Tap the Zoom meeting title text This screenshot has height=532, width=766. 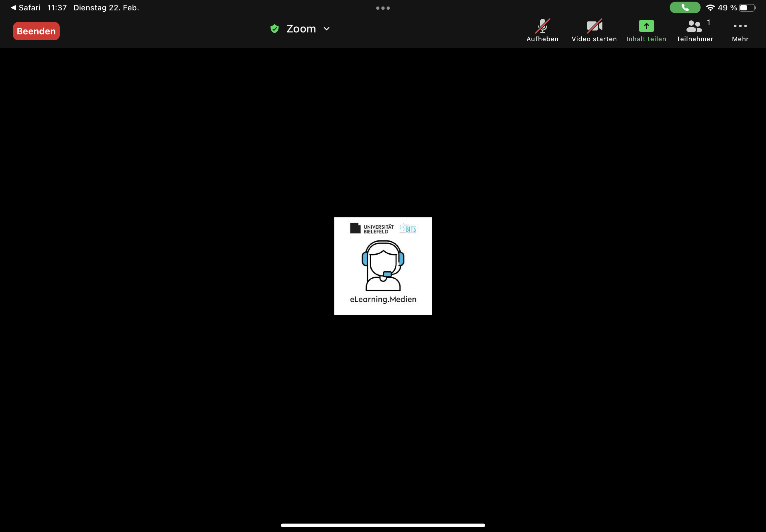click(301, 29)
